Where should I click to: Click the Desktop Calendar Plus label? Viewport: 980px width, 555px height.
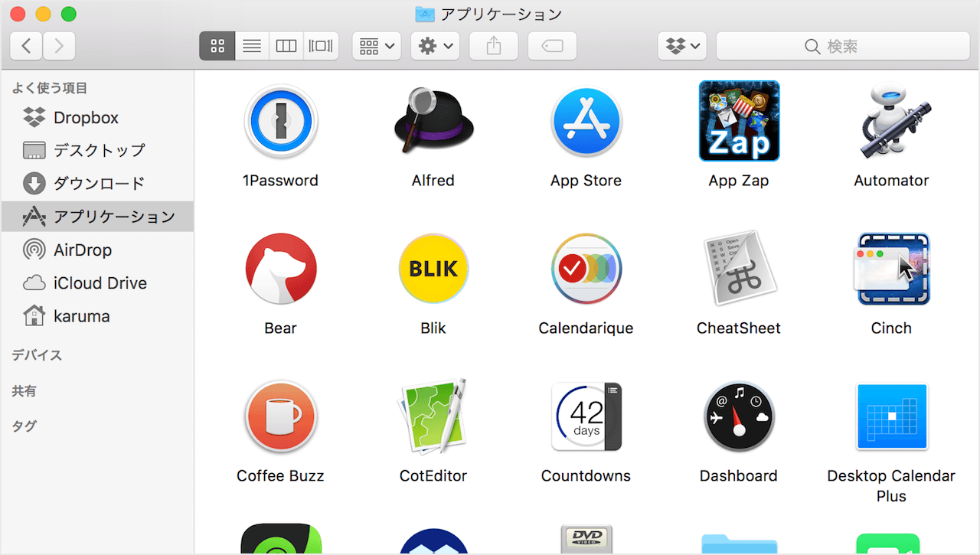click(892, 486)
